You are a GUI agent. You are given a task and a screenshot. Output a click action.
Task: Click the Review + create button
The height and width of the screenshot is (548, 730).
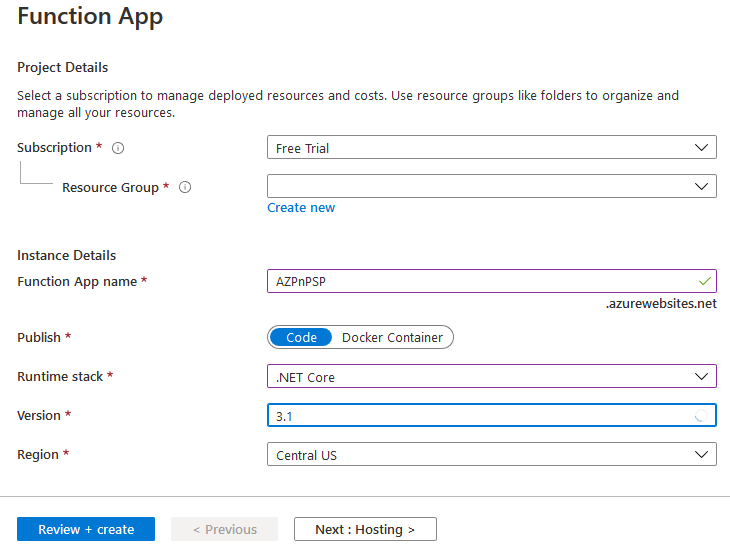86,529
